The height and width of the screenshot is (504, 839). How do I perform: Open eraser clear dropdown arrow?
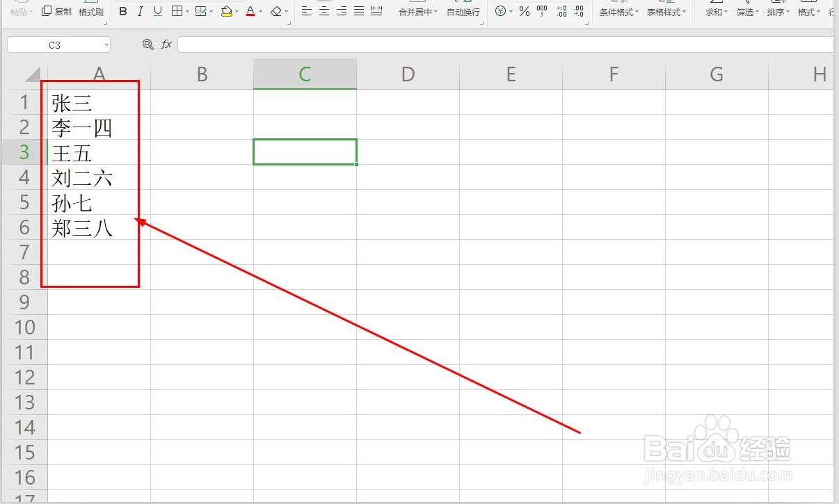coord(286,12)
